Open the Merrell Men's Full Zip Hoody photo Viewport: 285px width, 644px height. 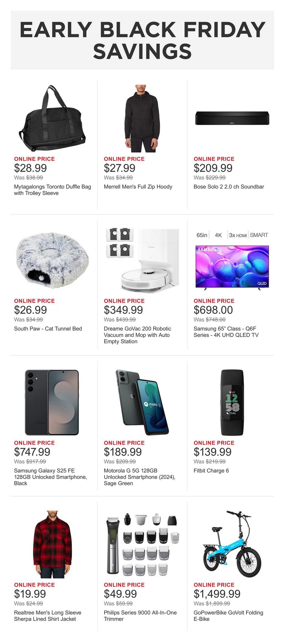coord(142,118)
